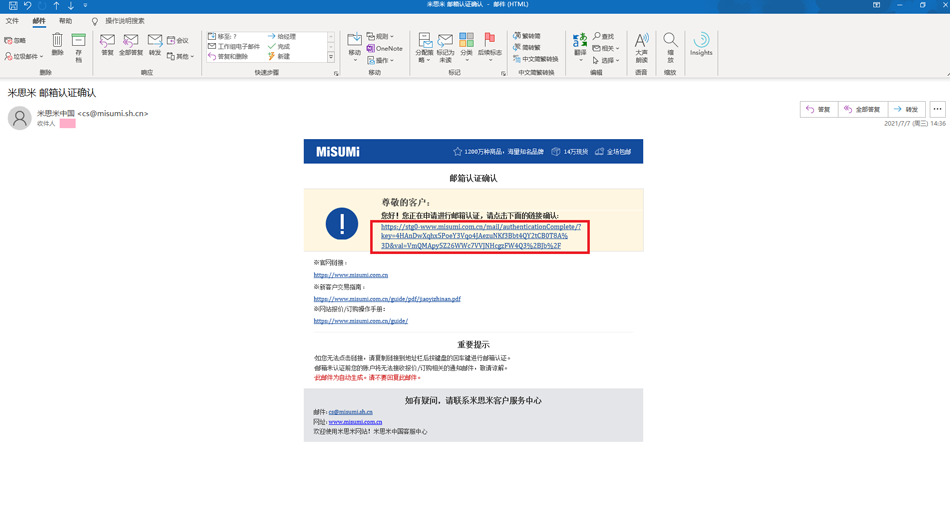
Task: Click the save icon in title bar
Action: 13,5
